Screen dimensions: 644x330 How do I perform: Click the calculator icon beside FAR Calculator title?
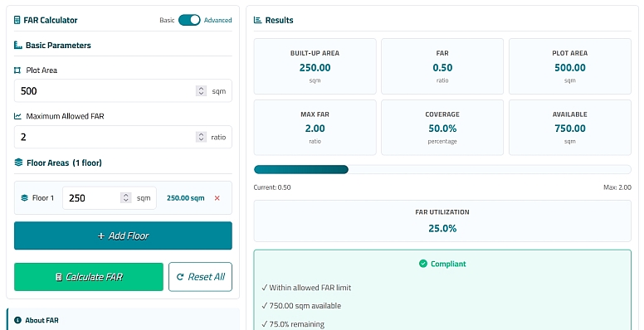tap(17, 20)
